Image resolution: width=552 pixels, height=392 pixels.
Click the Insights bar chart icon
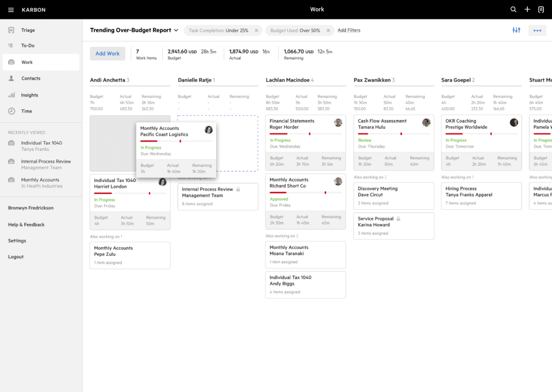[x=12, y=95]
